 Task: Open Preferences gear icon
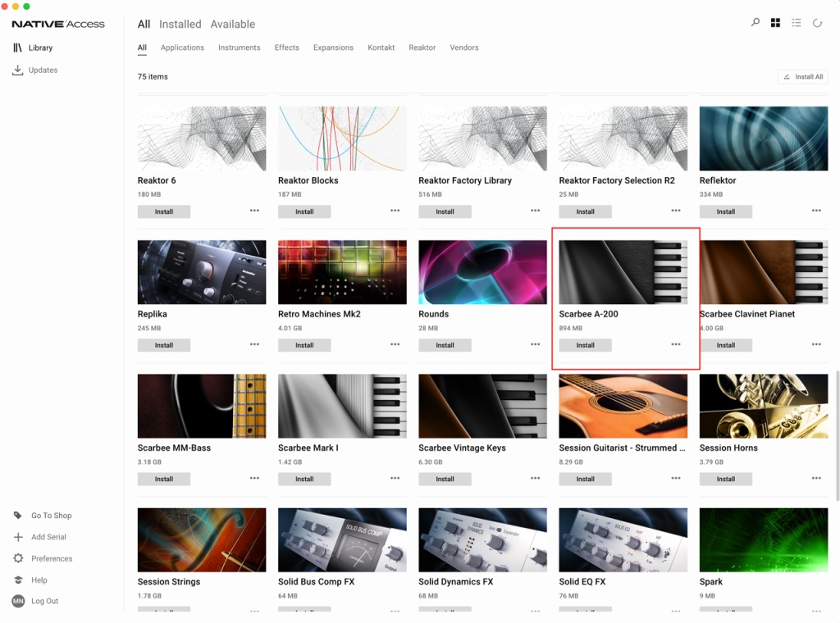(x=18, y=558)
